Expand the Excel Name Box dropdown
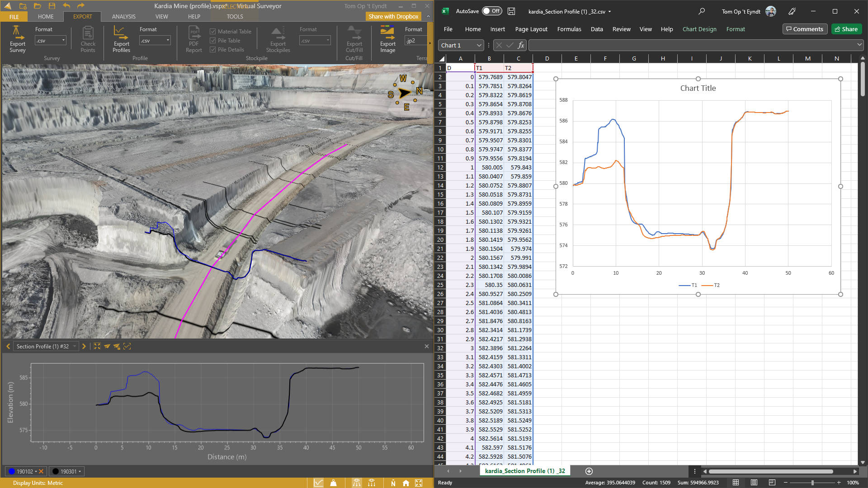The width and height of the screenshot is (868, 488). [479, 45]
